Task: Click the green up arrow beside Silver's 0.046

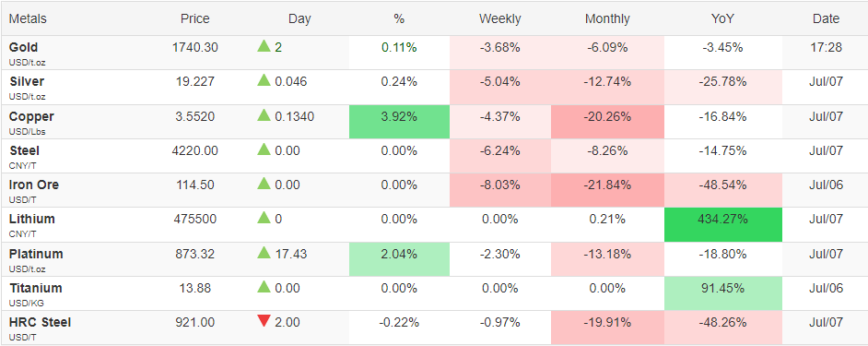Action: point(264,81)
